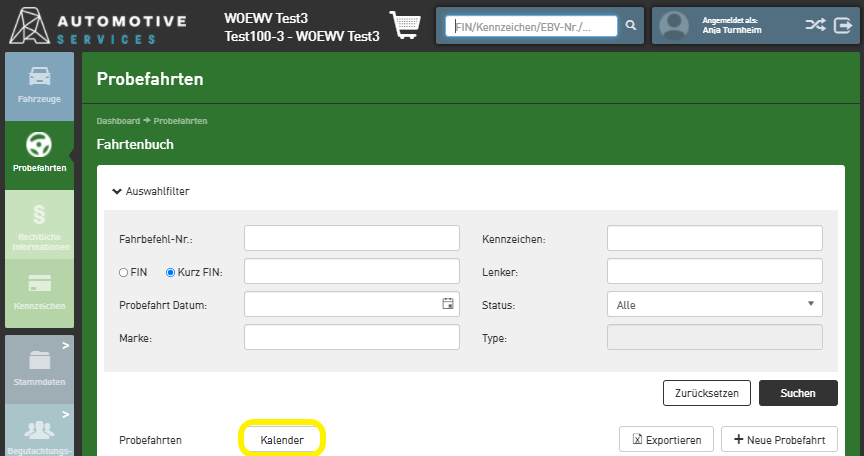Expand the Stammdaten sidebar menu
This screenshot has width=864, height=456.
(38, 366)
